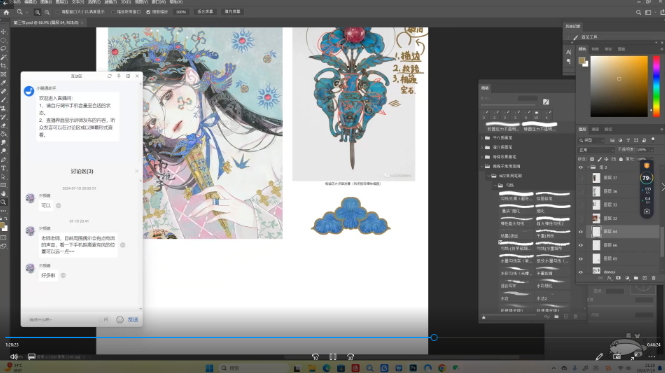The width and height of the screenshot is (665, 373).
Task: Select the Eraser tool
Action: [3, 126]
